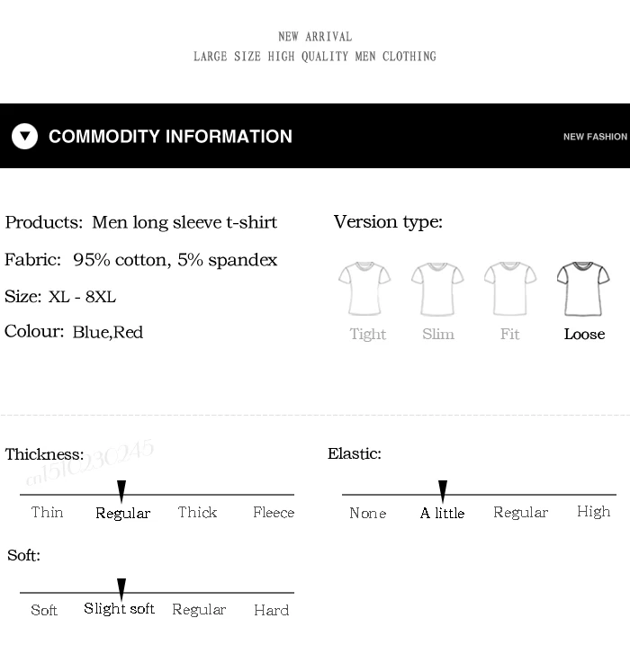Choose the Fleece thickness option
This screenshot has height=672, width=630.
click(x=274, y=512)
